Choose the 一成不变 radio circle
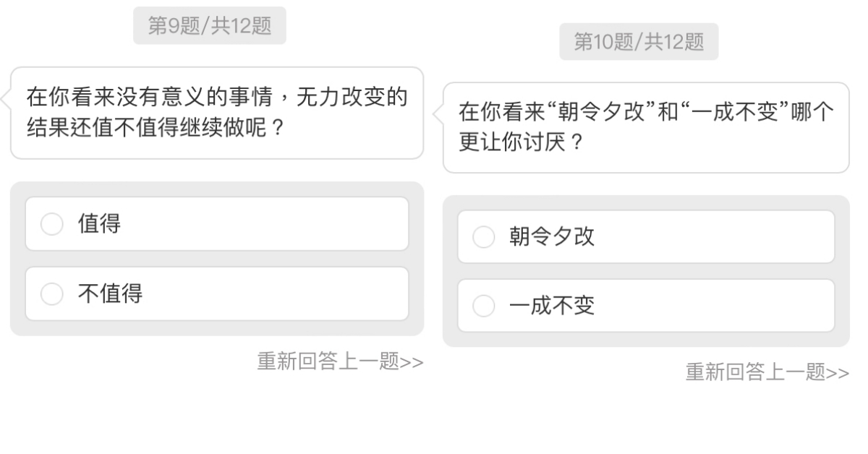This screenshot has width=868, height=454. [483, 307]
